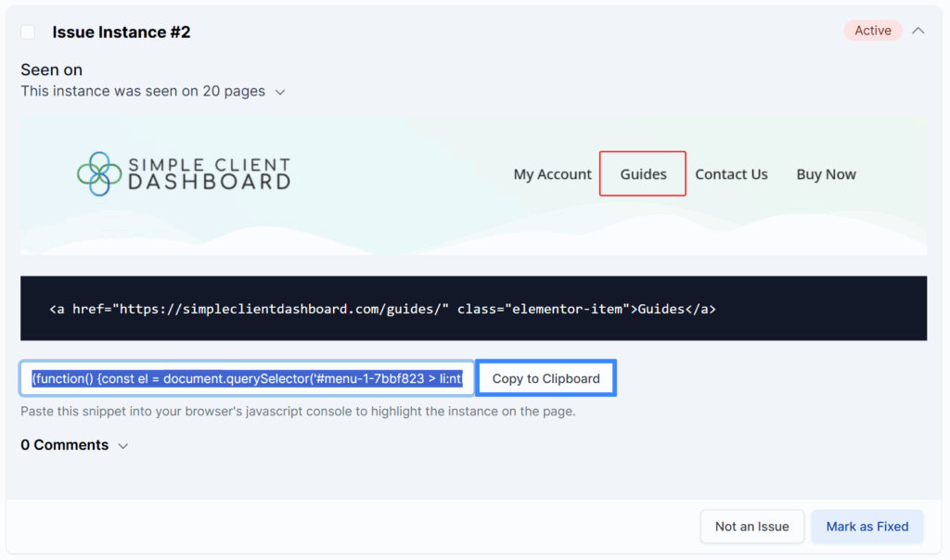Click the Mark as Fixed button
Viewport: 950px width, 560px height.
pyautogui.click(x=867, y=526)
